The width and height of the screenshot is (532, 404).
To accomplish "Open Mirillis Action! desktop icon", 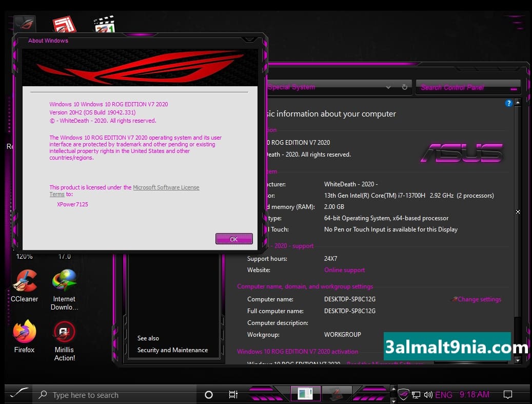I will coord(65,341).
